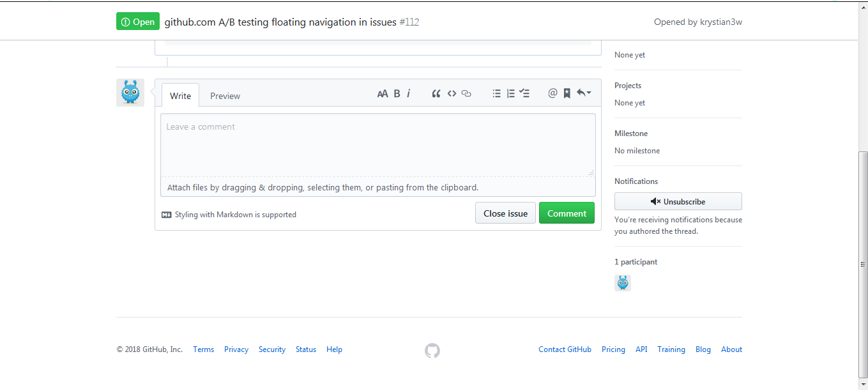868x391 pixels.
Task: Submit with the green Comment button
Action: [x=567, y=213]
